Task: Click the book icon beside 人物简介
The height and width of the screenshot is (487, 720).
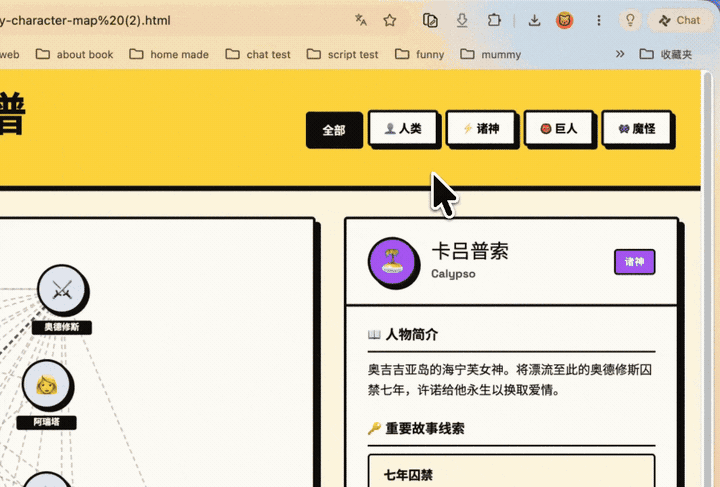Action: coord(374,334)
